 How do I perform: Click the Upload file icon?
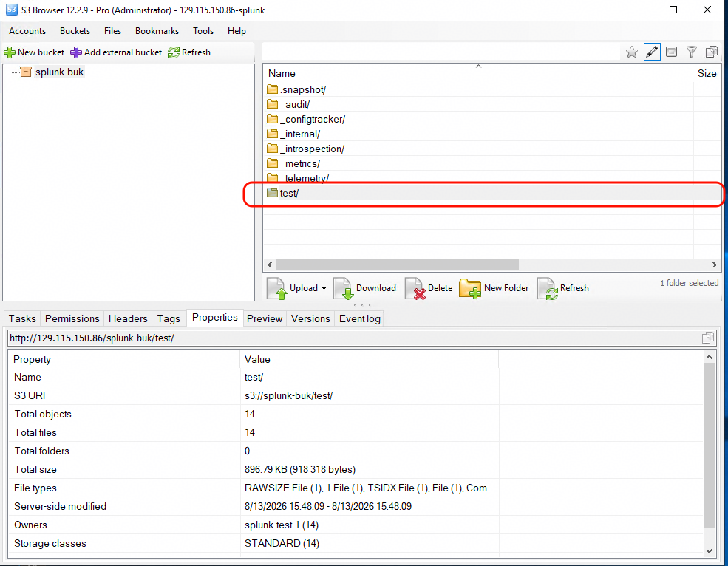(276, 288)
